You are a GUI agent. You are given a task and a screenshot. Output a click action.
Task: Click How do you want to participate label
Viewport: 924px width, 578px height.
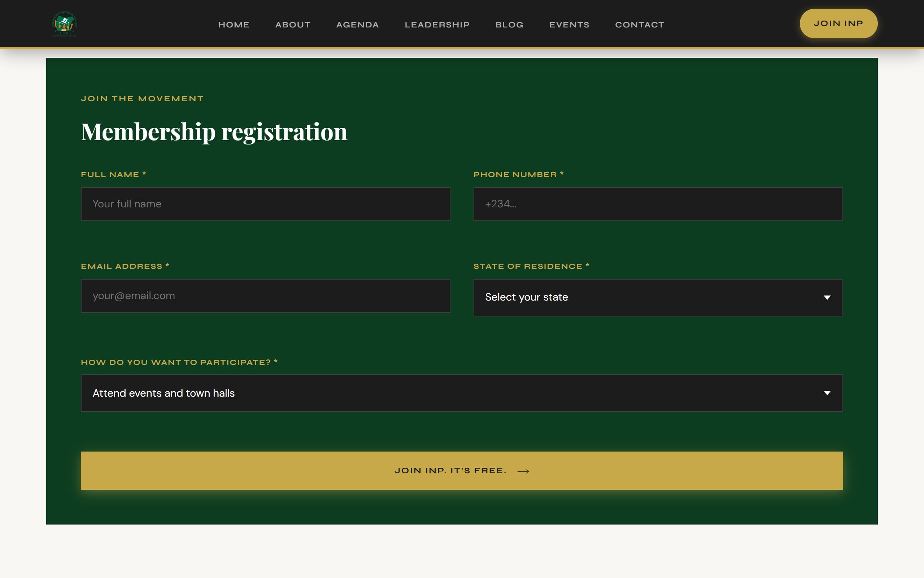coord(179,362)
